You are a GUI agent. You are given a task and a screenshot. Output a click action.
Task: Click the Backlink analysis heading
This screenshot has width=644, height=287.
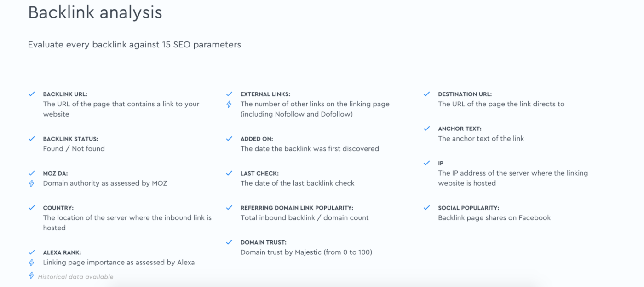(x=95, y=12)
